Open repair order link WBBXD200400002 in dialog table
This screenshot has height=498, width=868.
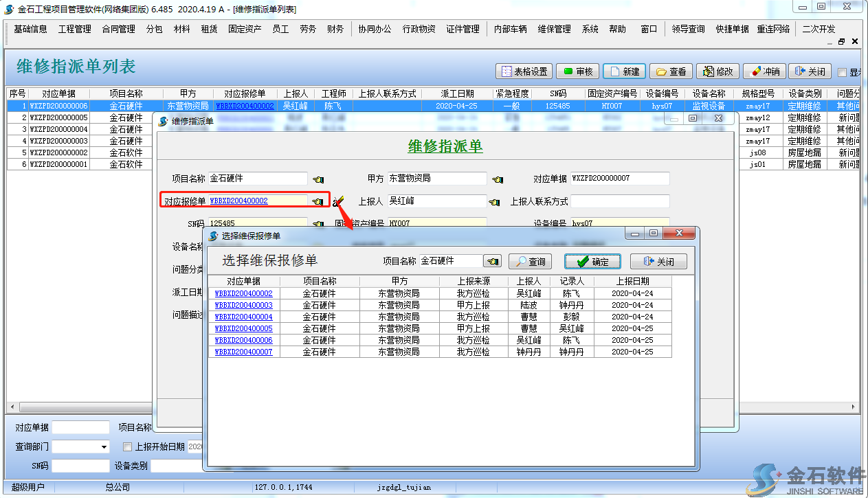pos(244,293)
